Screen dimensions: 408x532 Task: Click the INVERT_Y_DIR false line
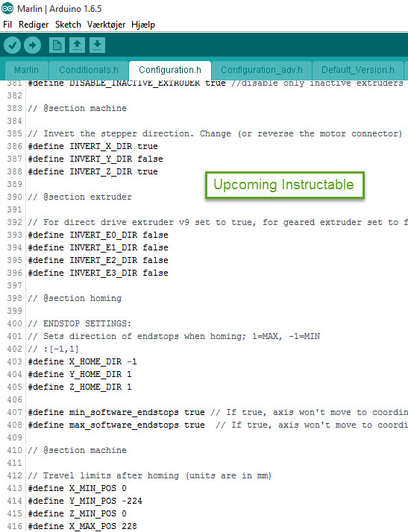95,159
